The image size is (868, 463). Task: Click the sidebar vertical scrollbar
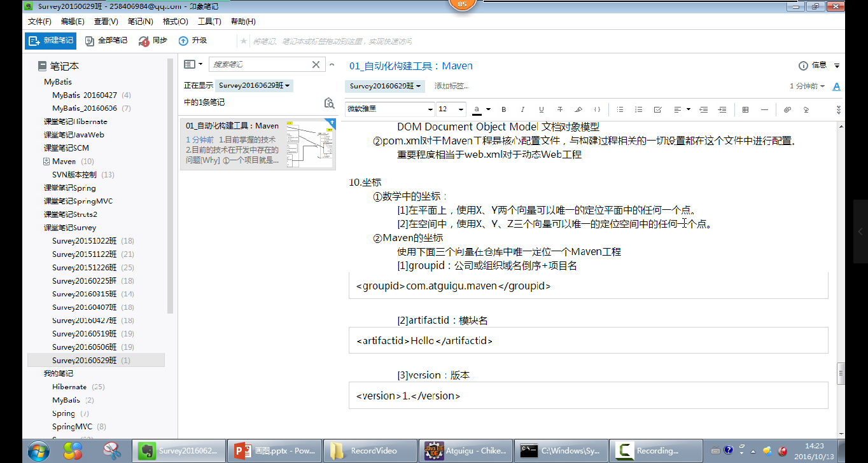click(170, 186)
